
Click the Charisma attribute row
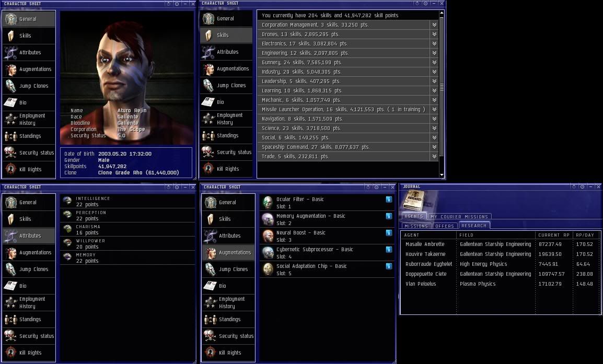(x=127, y=229)
